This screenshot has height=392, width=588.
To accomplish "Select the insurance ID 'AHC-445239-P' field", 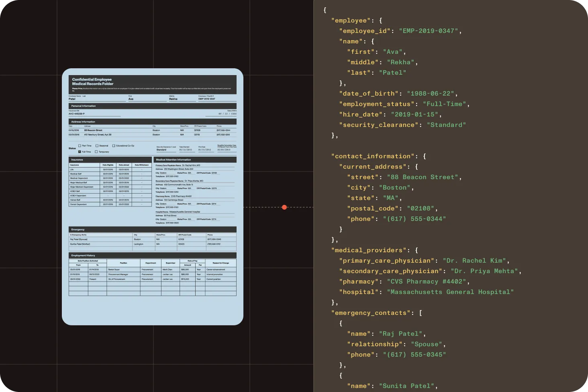I will point(94,114).
